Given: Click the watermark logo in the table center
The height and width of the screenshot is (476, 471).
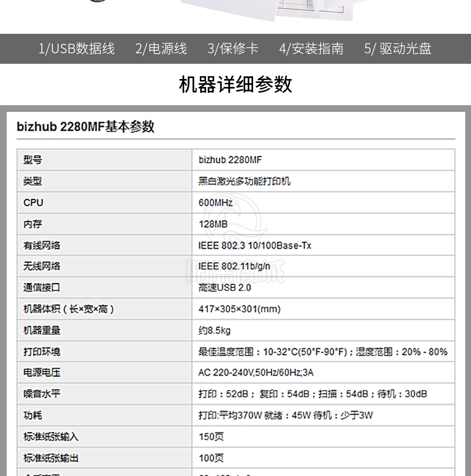Looking at the screenshot, I should (235, 243).
